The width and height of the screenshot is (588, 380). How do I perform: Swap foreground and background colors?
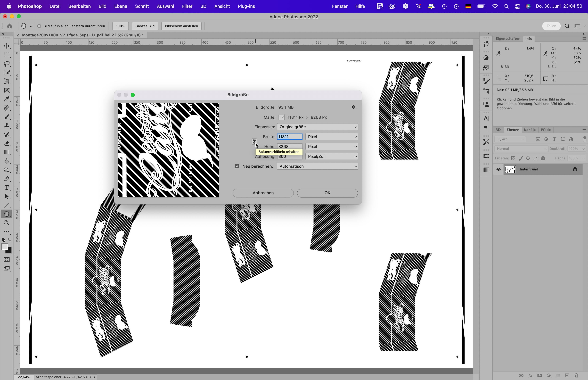click(9, 240)
